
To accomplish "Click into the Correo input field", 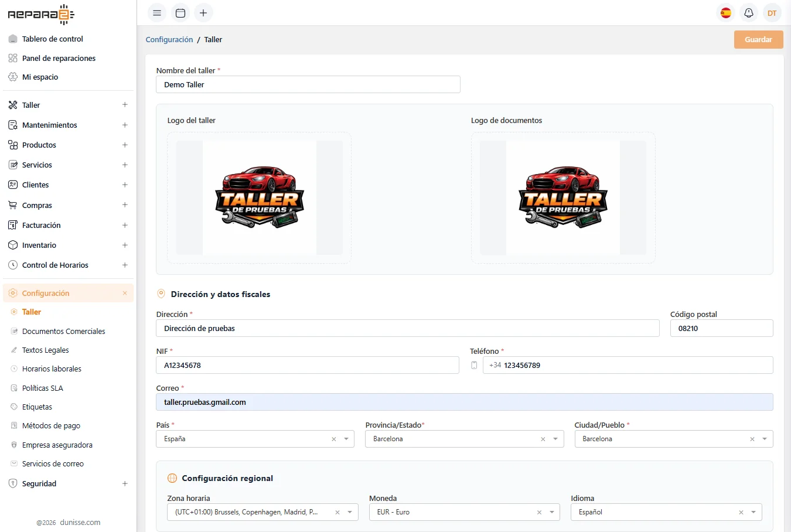I will point(464,402).
